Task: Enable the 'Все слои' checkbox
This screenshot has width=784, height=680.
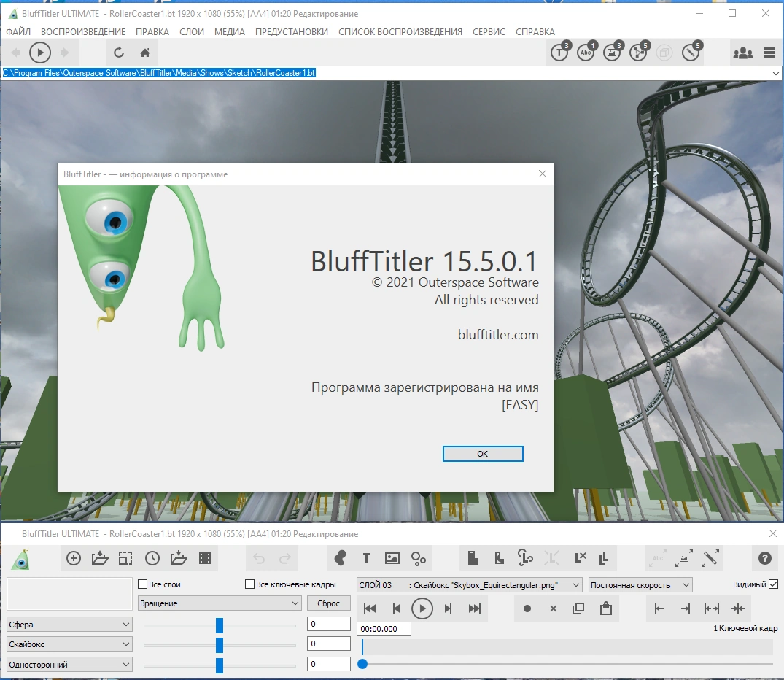Action: pyautogui.click(x=142, y=584)
